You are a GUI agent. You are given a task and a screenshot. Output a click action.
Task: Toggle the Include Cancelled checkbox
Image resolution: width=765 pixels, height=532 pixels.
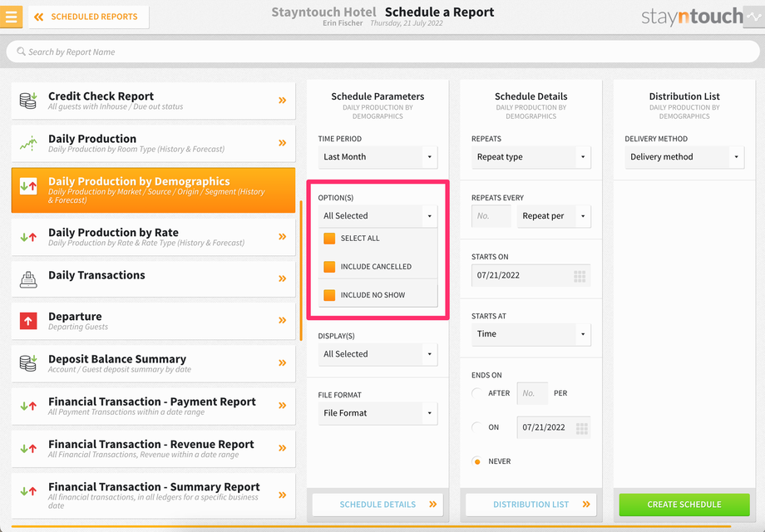(x=329, y=267)
